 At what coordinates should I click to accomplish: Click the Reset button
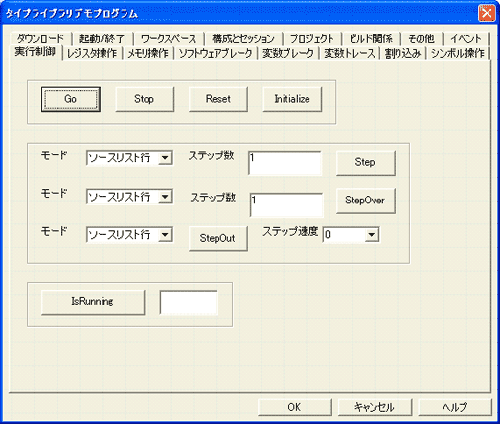218,99
